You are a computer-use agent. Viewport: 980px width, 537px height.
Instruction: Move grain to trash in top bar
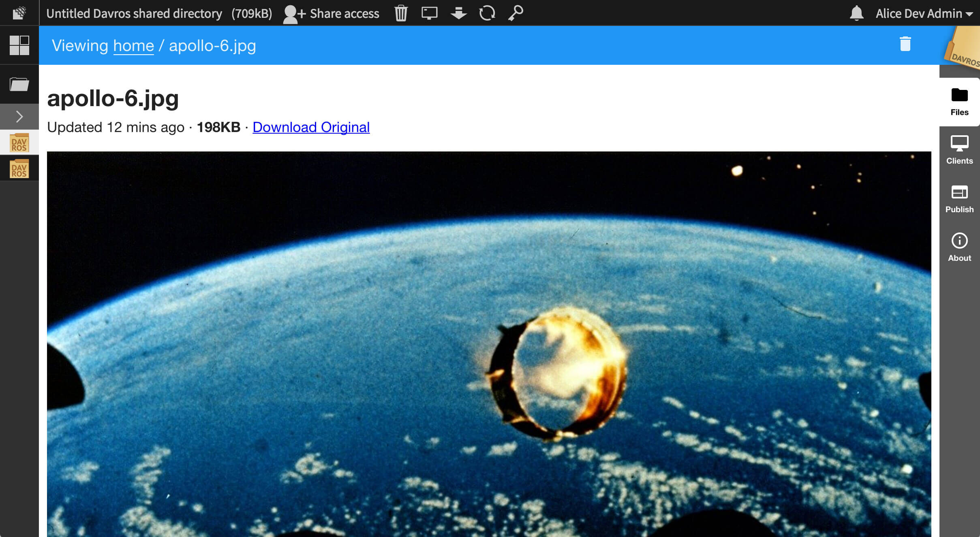point(401,13)
